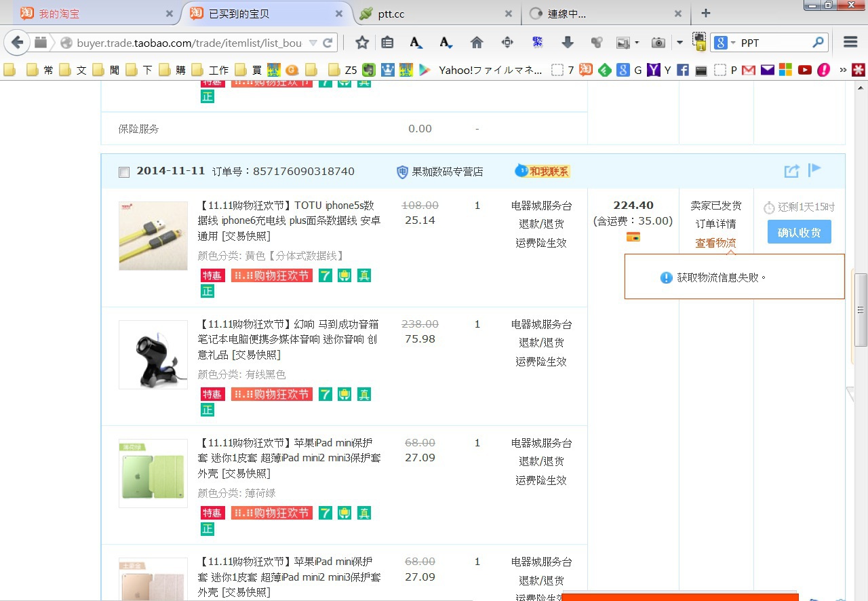The image size is (868, 601).
Task: Click the 获取物流信息失败 message text
Action: [722, 277]
